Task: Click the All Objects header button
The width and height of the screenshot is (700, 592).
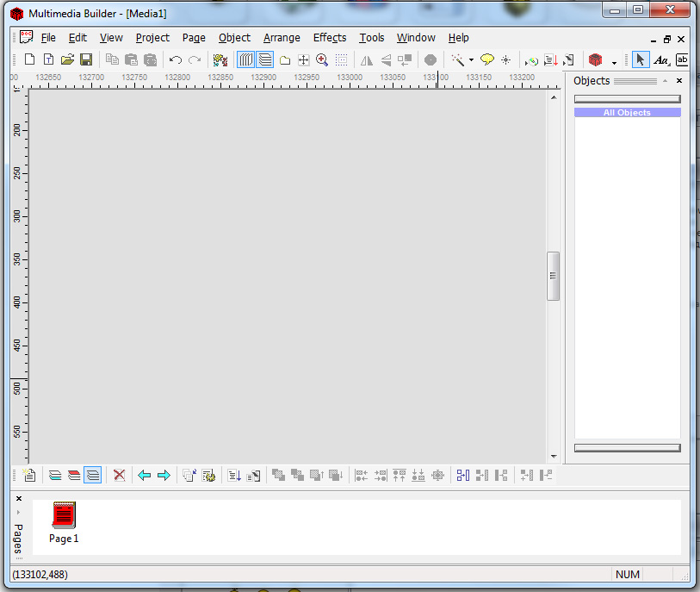Action: (627, 113)
